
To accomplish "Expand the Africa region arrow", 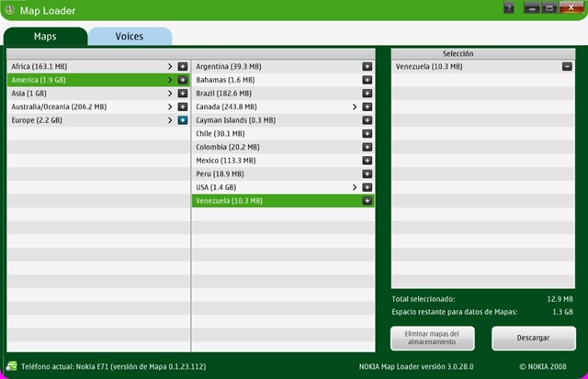I will tap(170, 67).
